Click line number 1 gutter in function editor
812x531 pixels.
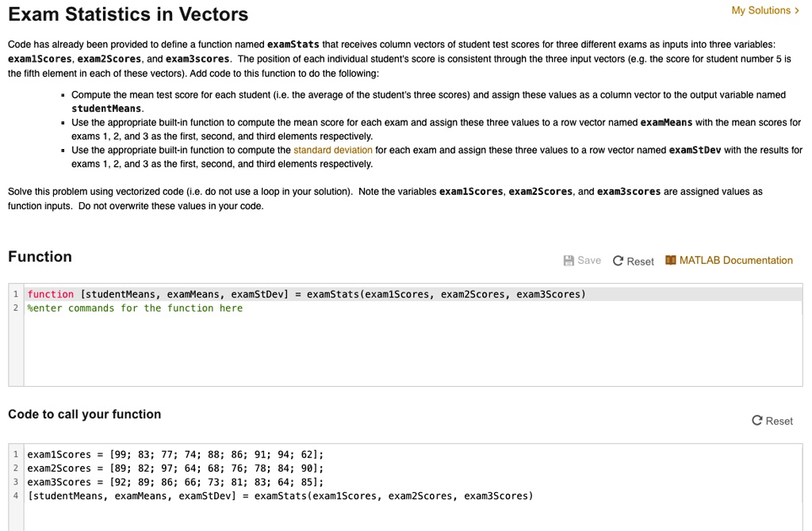(16, 294)
